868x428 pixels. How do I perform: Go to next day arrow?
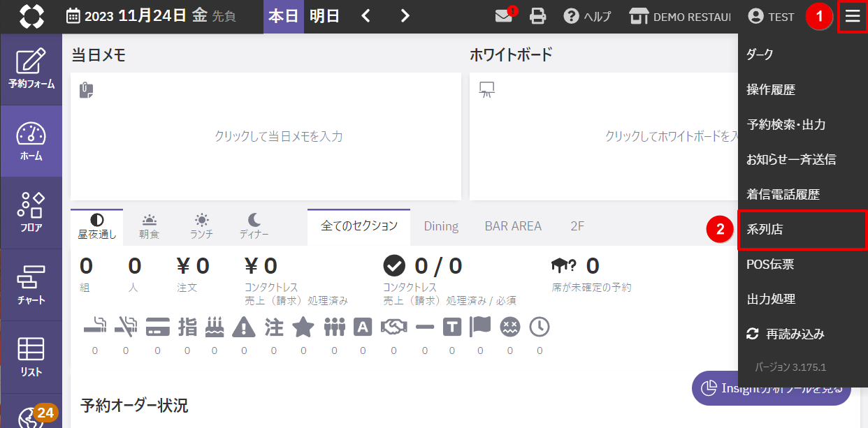[405, 17]
